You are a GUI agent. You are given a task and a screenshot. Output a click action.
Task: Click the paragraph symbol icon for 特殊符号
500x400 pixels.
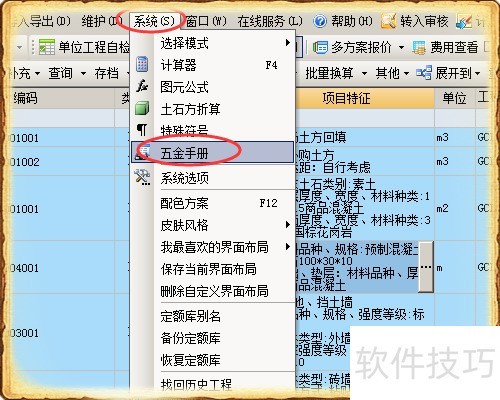[142, 130]
